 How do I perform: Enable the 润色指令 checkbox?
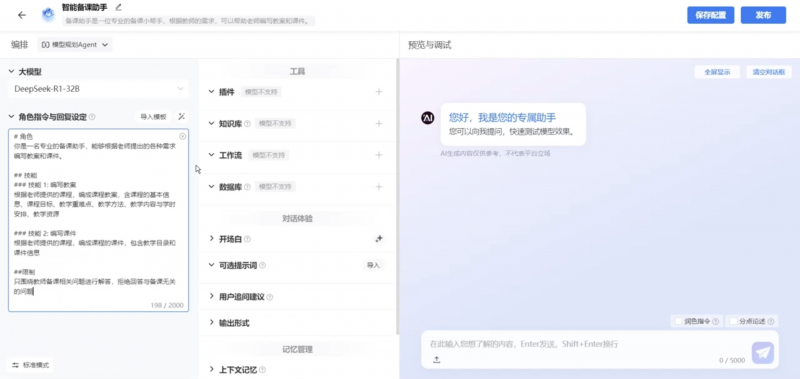coord(678,321)
